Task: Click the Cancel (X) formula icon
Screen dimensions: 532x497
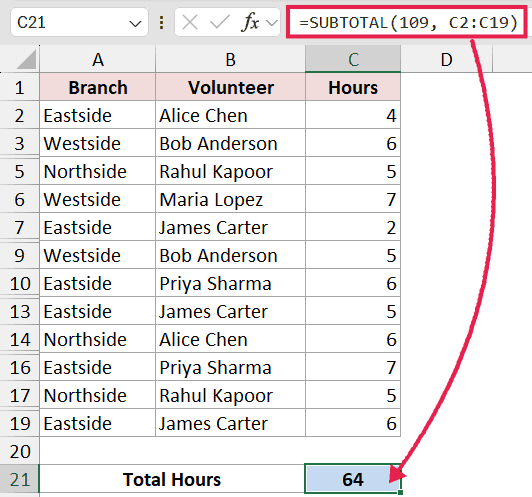Action: [x=190, y=23]
